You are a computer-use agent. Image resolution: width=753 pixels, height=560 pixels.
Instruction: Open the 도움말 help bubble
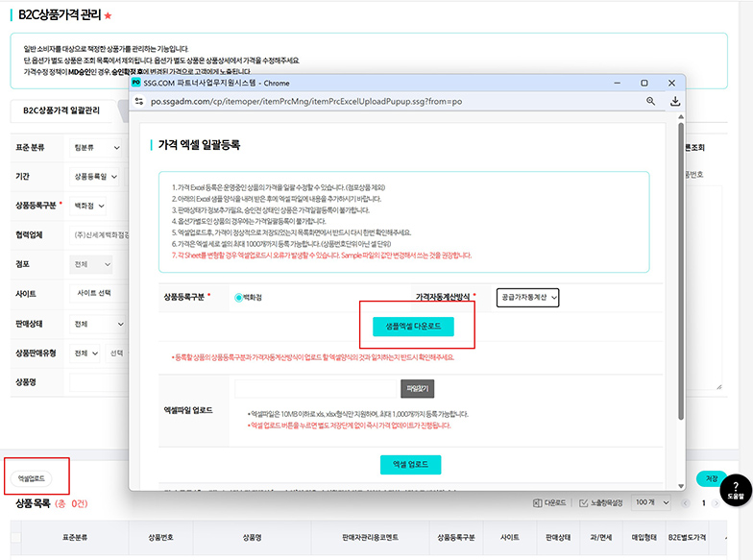(x=735, y=491)
